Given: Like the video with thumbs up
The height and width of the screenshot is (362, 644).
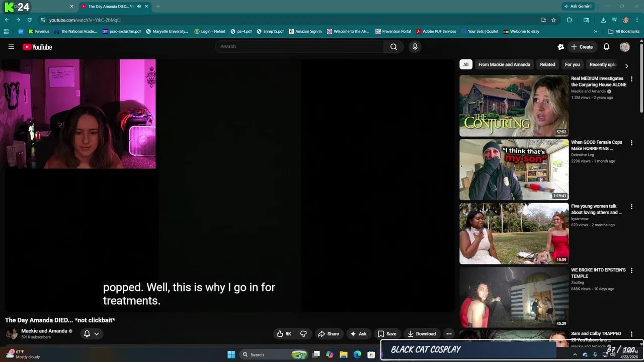Looking at the screenshot, I should (284, 334).
